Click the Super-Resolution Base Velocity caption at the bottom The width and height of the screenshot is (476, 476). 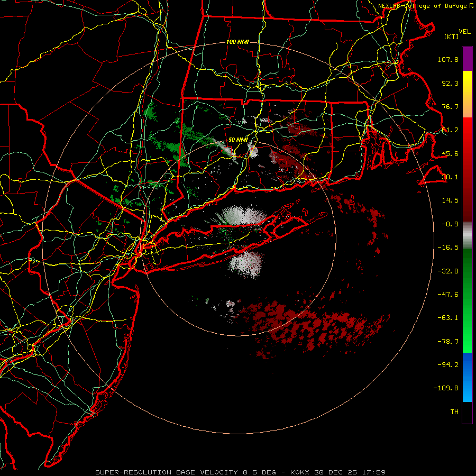click(240, 472)
